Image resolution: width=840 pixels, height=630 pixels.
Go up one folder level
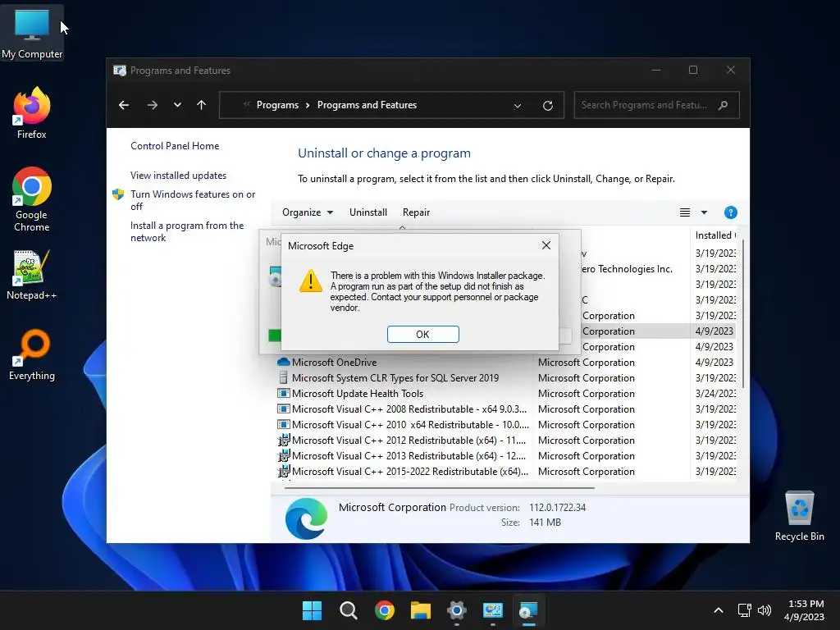[x=202, y=105]
